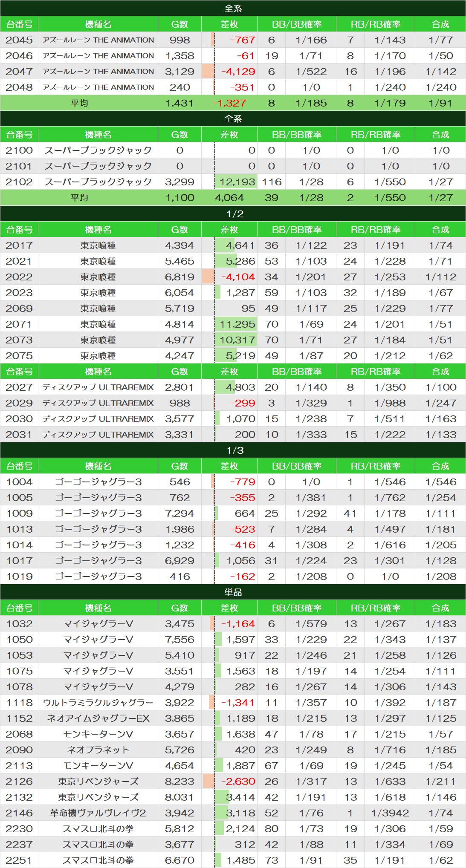The height and width of the screenshot is (868, 466).
Task: Select BB確率 1/197 in row 1075
Action: click(311, 671)
